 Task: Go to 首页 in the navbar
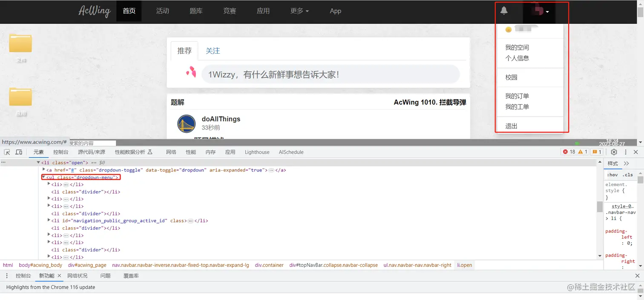tap(129, 11)
